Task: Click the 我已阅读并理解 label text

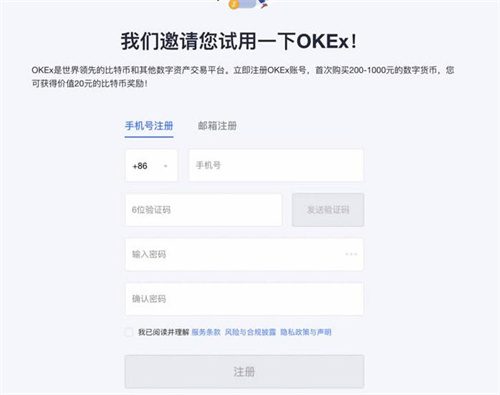Action: coord(163,332)
